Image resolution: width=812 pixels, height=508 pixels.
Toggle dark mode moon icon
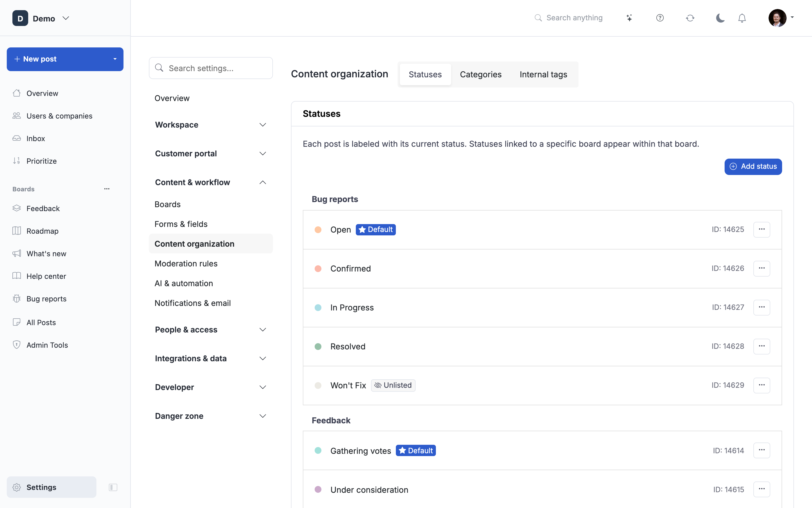pyautogui.click(x=720, y=18)
